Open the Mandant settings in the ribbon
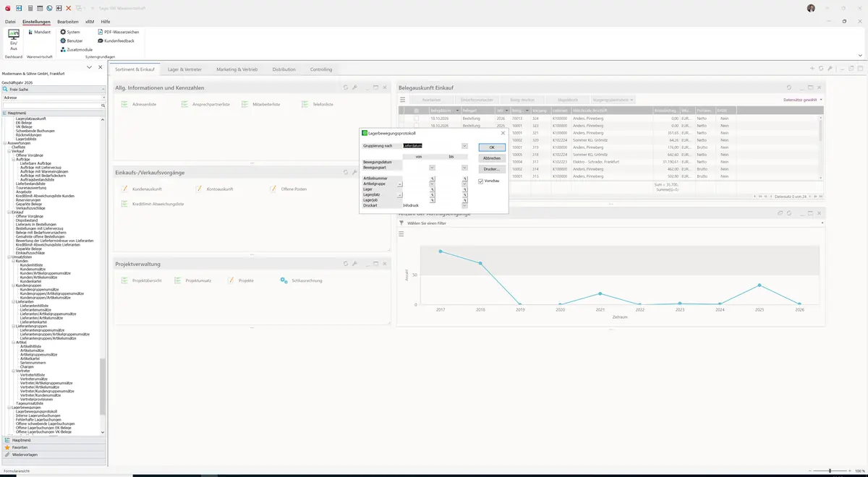This screenshot has width=868, height=477. coord(39,32)
